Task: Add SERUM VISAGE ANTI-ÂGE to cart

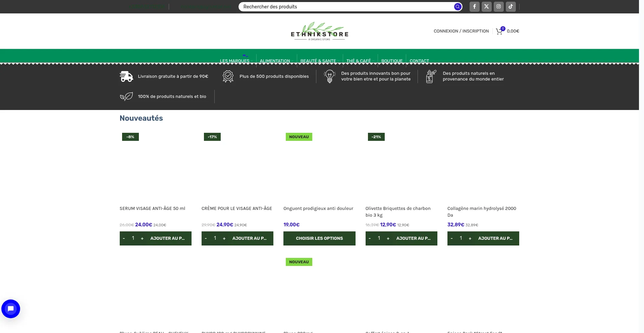Action: [167, 238]
